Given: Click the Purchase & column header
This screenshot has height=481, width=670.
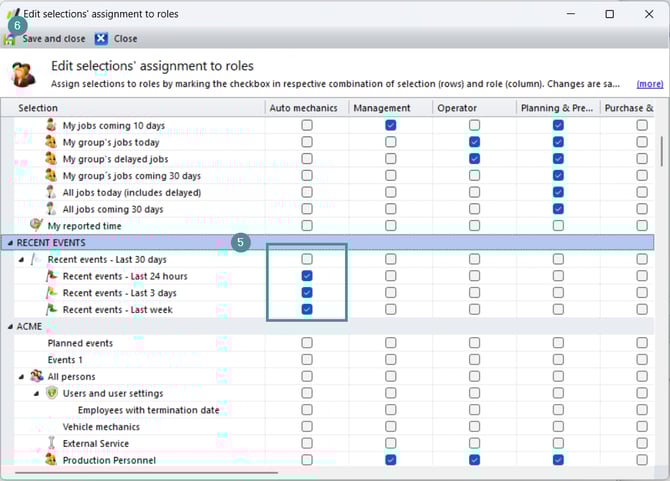Looking at the screenshot, I should tap(628, 108).
